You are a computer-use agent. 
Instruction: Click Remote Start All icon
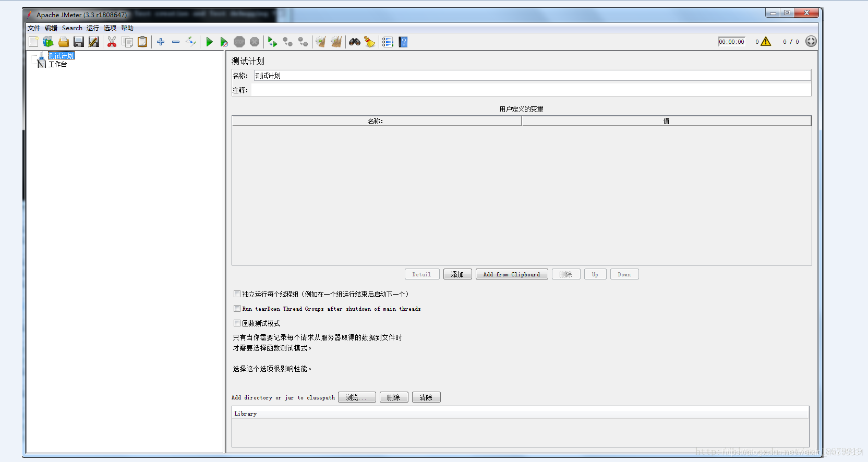pyautogui.click(x=272, y=42)
